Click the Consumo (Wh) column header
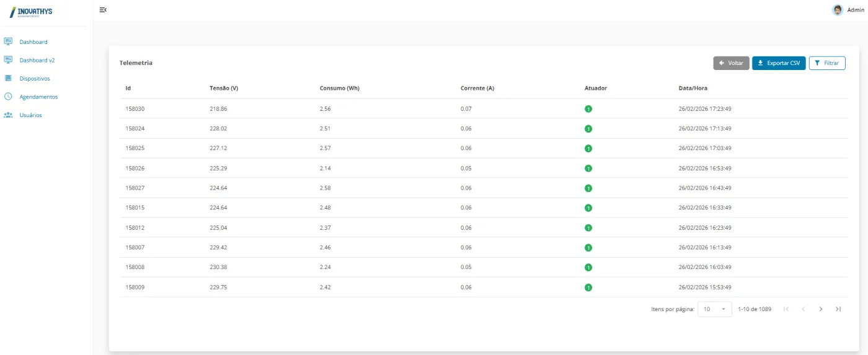This screenshot has height=355, width=868. (340, 88)
